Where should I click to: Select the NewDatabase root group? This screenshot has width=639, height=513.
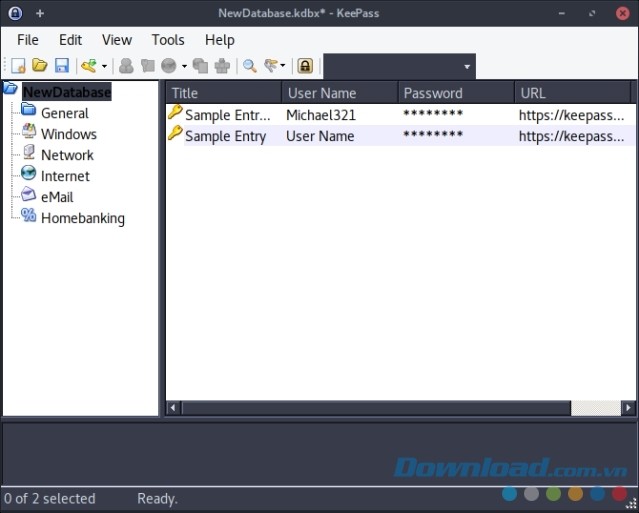(67, 92)
